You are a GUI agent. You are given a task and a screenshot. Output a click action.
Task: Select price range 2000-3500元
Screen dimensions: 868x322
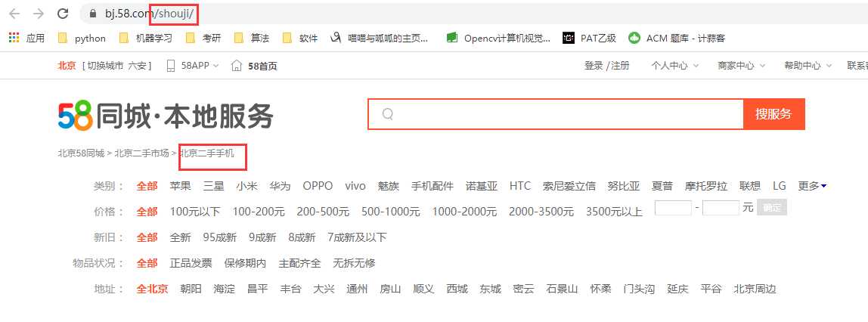tap(541, 212)
